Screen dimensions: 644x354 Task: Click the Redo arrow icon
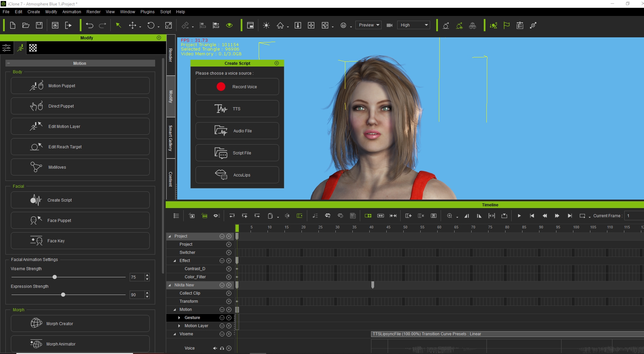(103, 25)
